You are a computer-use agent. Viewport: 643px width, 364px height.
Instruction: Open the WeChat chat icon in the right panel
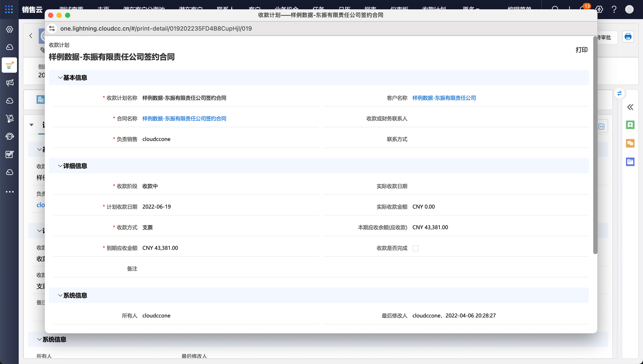[630, 143]
